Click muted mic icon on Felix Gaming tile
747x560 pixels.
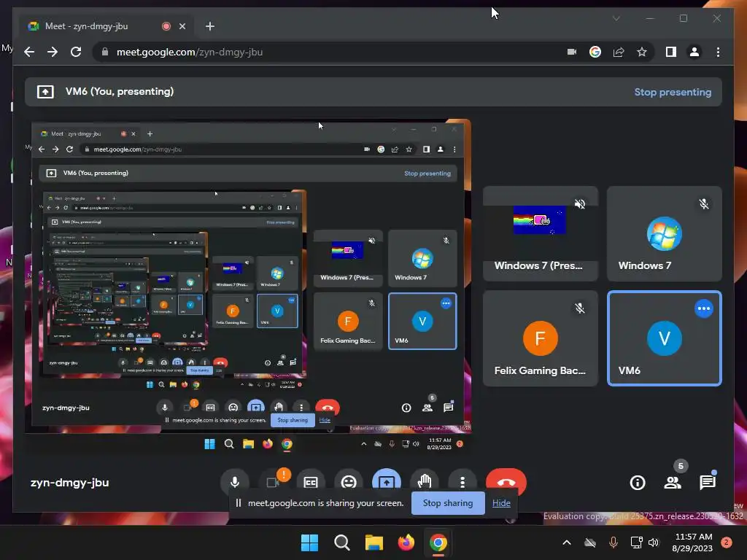click(x=580, y=308)
